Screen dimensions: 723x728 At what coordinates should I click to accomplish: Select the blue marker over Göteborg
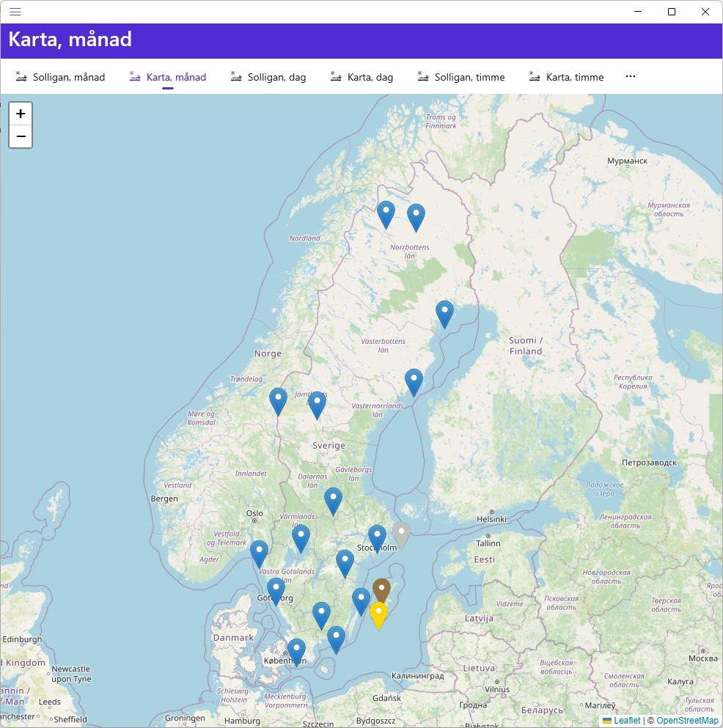pyautogui.click(x=276, y=591)
